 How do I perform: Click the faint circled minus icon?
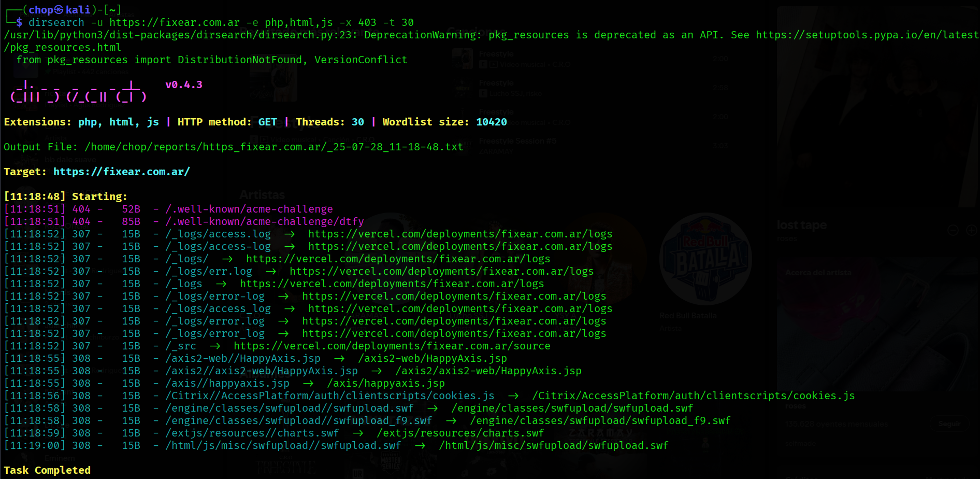click(x=953, y=230)
